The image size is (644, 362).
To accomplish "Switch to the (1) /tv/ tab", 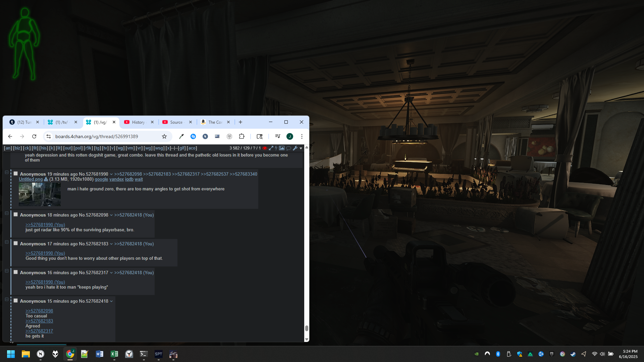I will pos(62,122).
